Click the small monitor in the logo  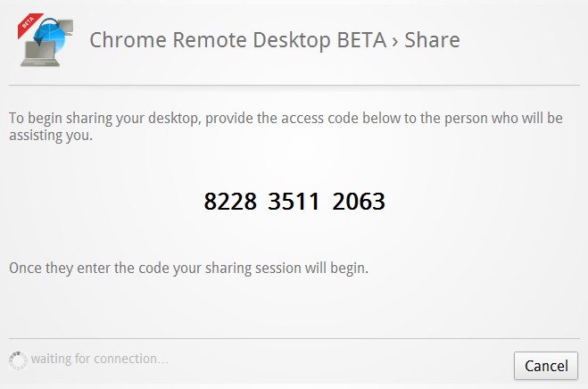66,28
